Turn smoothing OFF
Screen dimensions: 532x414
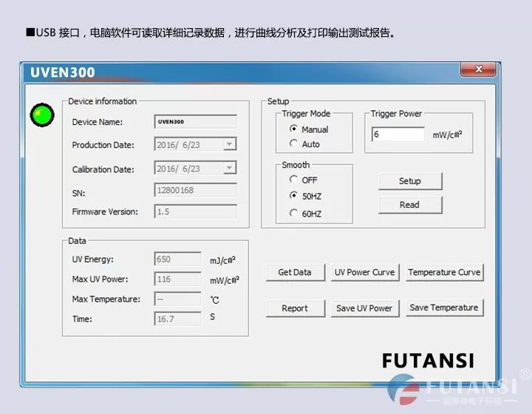tap(294, 180)
